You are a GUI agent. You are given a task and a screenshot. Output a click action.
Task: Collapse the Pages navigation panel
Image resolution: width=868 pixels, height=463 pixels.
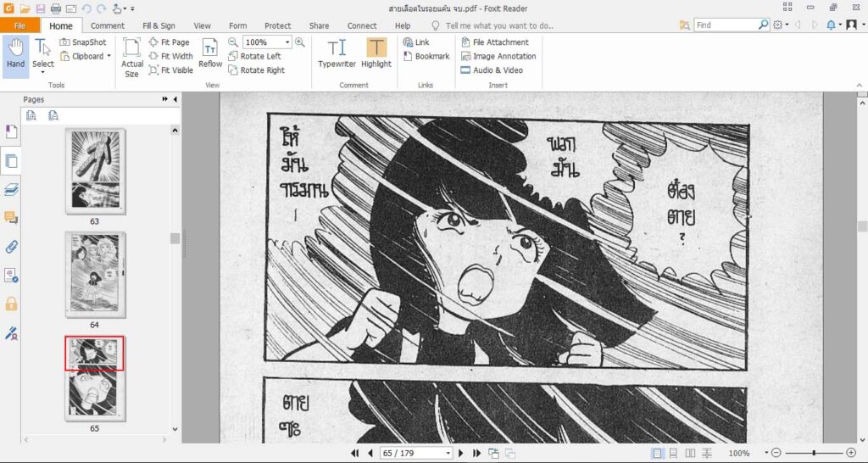point(175,99)
